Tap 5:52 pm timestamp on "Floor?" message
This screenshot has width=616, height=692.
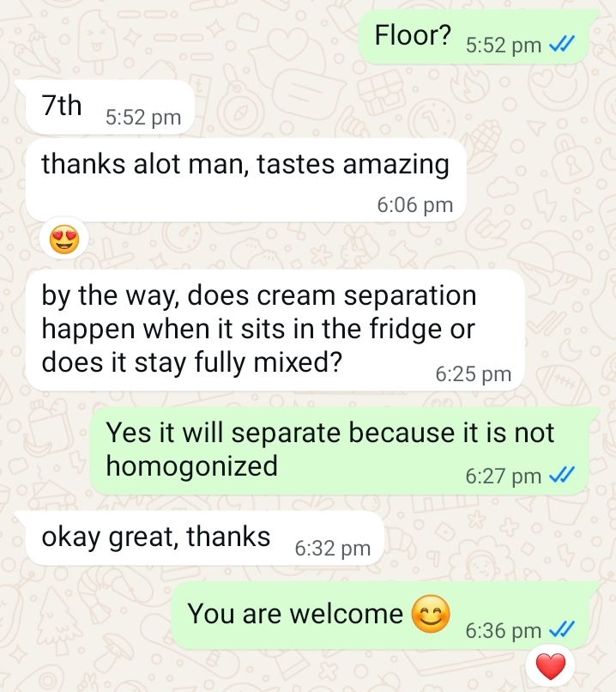(x=503, y=45)
